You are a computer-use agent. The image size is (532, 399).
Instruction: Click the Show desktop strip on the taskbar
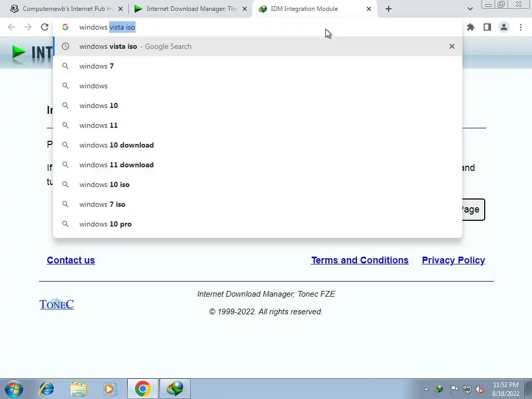point(529,389)
